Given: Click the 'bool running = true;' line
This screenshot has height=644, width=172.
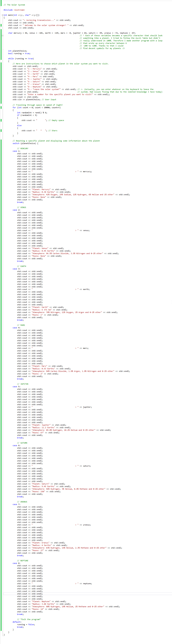Looking at the screenshot, I should [x=19, y=53].
